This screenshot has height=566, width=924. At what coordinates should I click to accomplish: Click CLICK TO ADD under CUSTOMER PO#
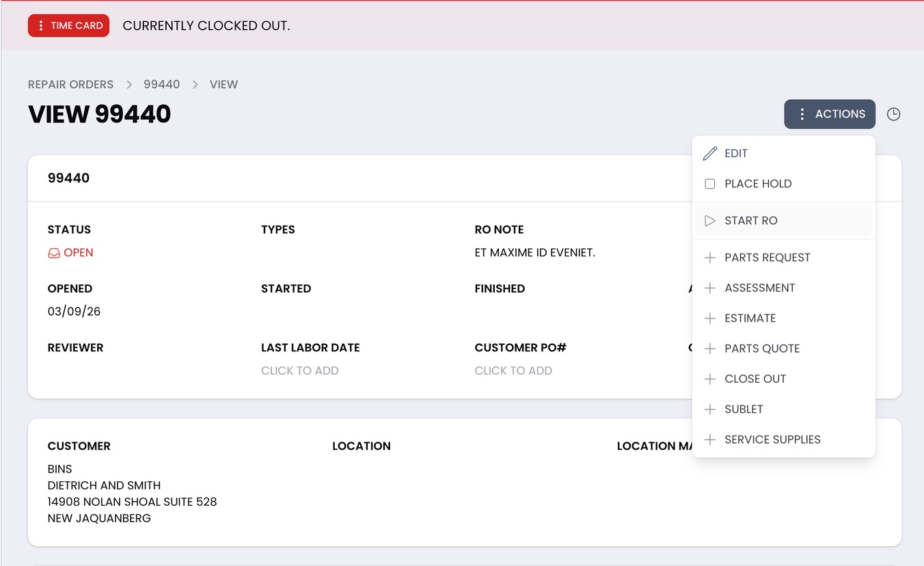click(514, 370)
